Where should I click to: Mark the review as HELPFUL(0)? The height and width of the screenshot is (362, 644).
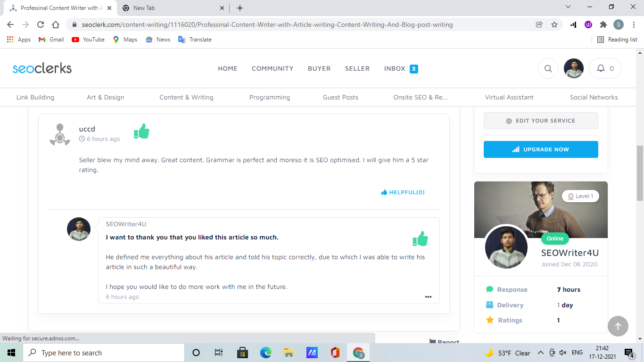click(x=403, y=192)
